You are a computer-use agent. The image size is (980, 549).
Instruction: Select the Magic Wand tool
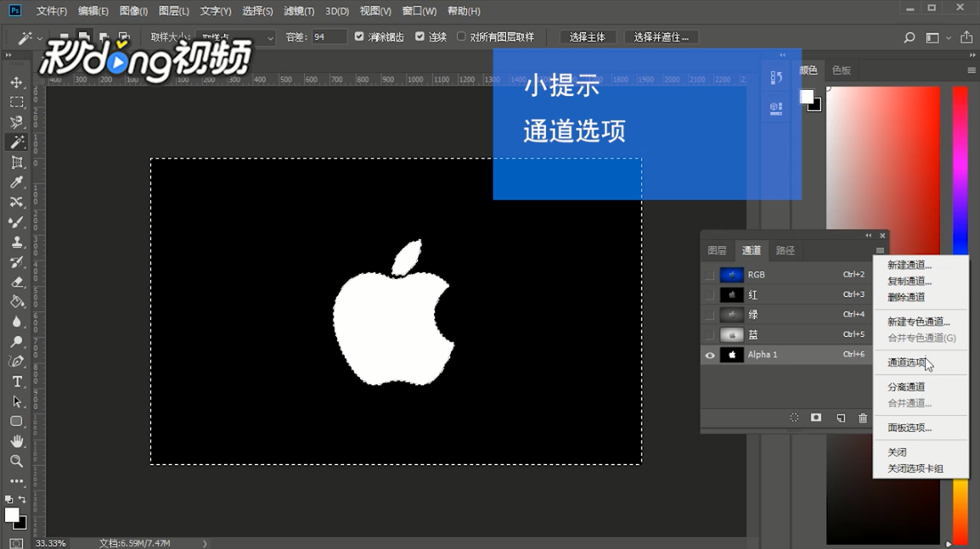click(17, 142)
